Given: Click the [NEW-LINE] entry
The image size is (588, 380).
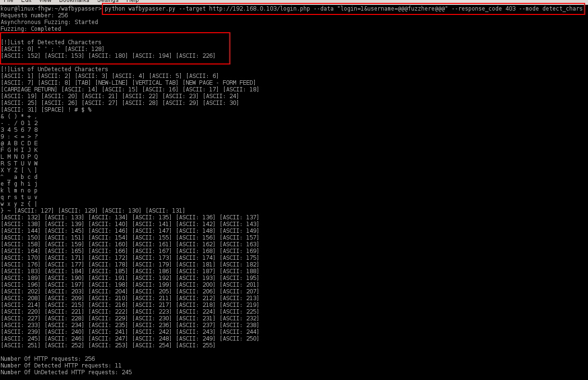Looking at the screenshot, I should click(112, 83).
